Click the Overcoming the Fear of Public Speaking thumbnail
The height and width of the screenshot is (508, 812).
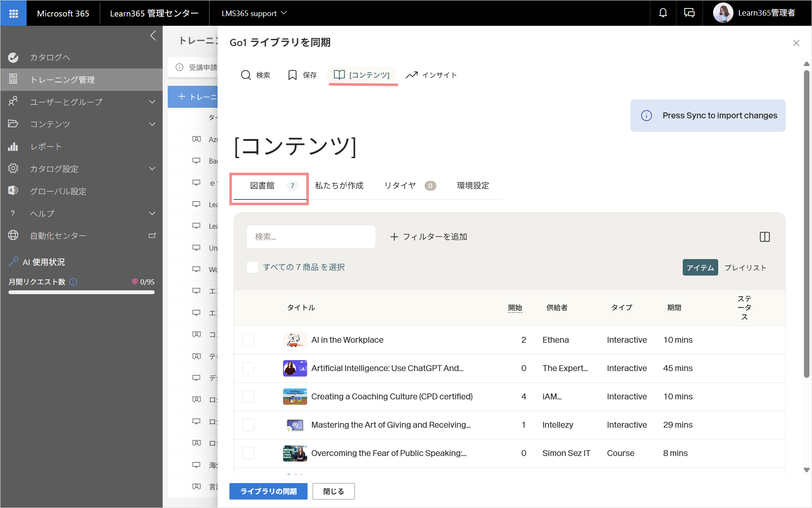[x=295, y=453]
